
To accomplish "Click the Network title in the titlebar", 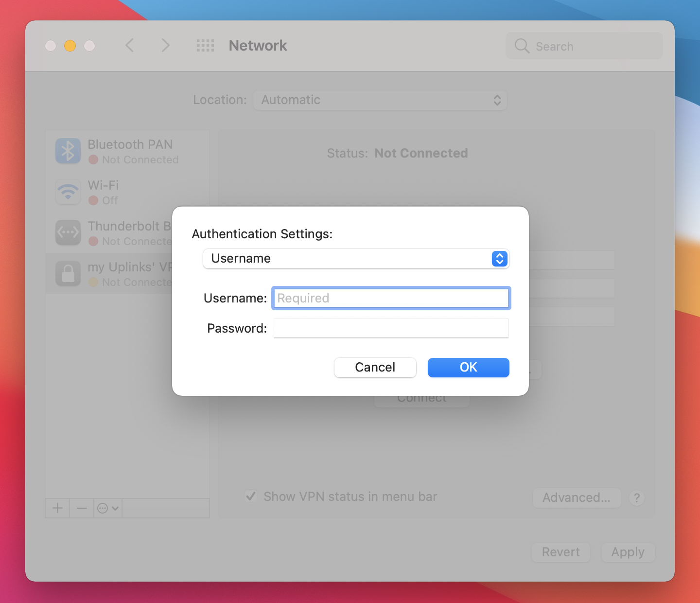I will [x=258, y=45].
